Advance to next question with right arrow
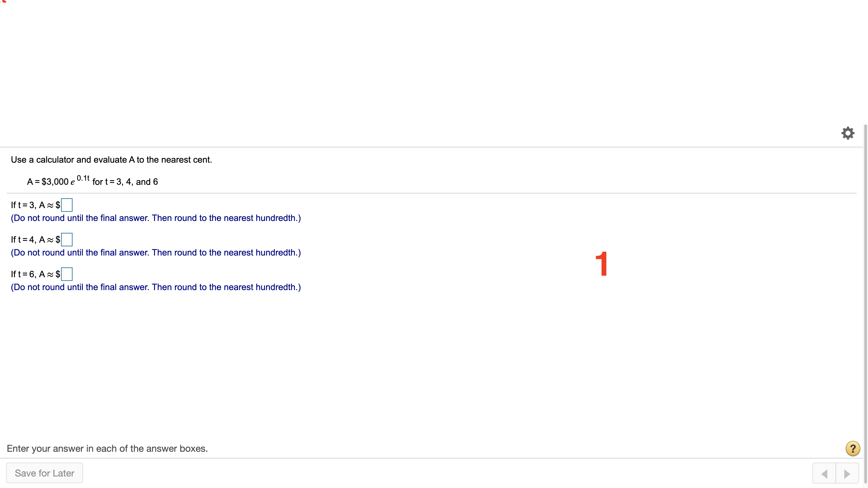Screen dimensions: 868x488 (847, 474)
